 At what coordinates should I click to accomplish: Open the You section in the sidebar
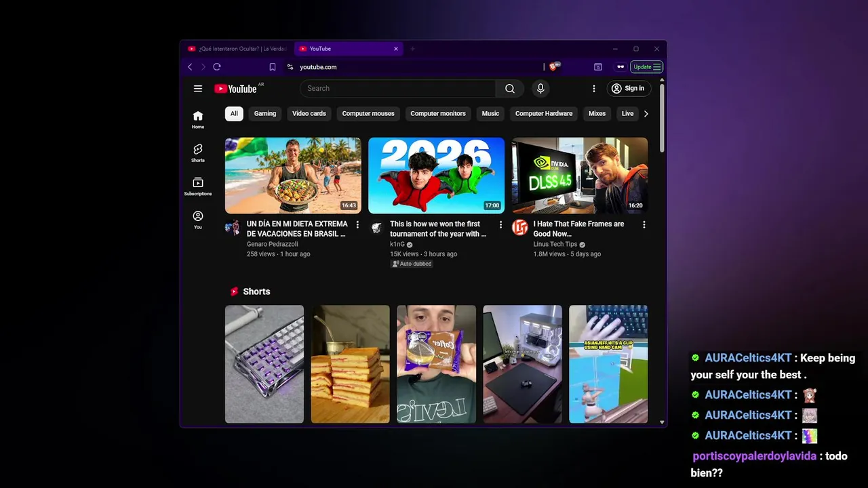(197, 220)
